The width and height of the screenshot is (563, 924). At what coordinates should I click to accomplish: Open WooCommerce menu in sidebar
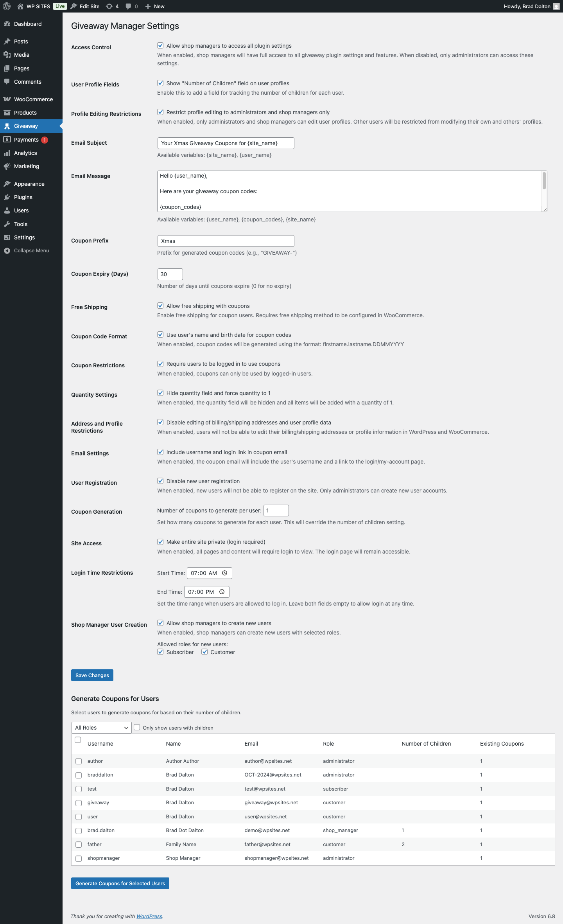(33, 99)
